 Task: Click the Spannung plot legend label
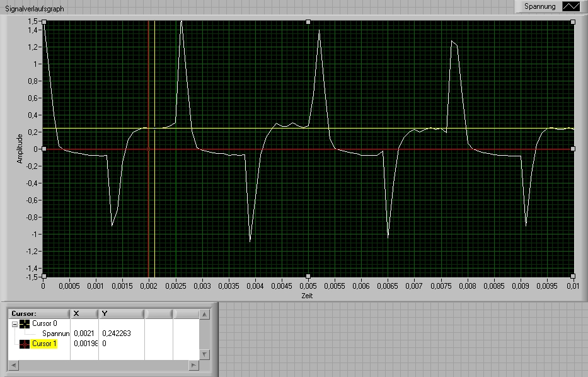coord(539,6)
